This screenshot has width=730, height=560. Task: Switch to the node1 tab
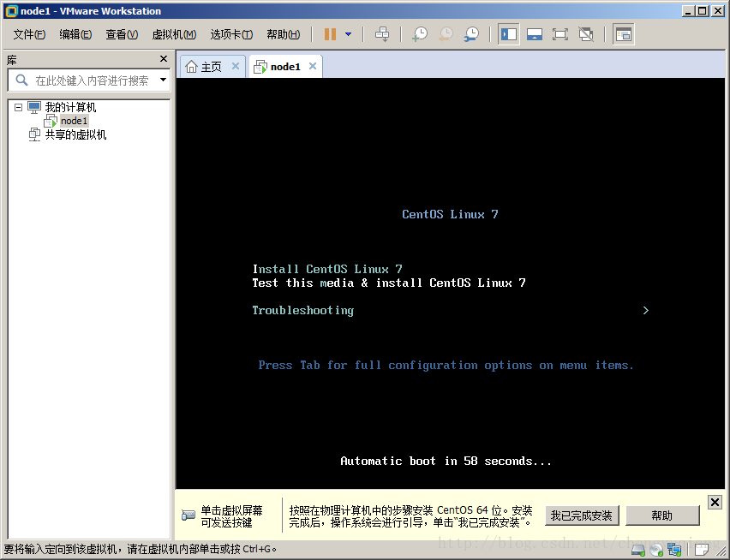285,67
